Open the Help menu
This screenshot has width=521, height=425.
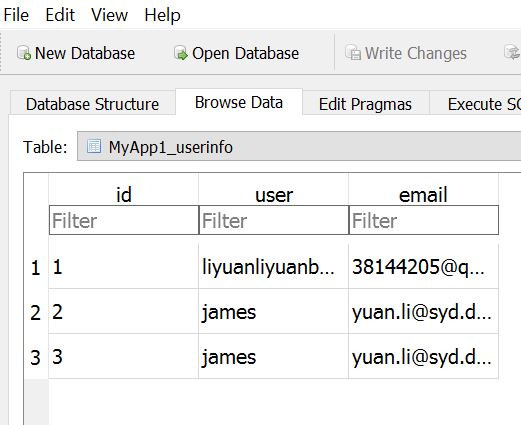162,15
